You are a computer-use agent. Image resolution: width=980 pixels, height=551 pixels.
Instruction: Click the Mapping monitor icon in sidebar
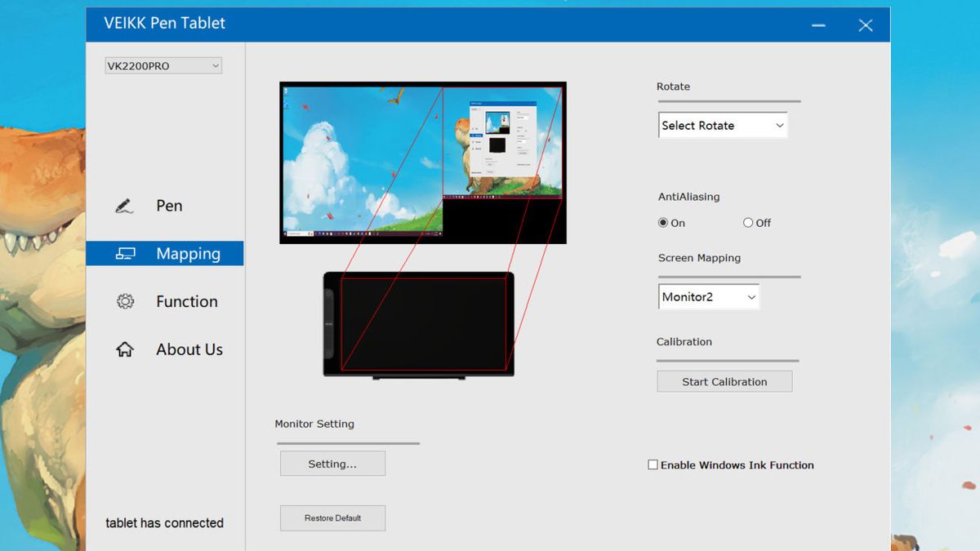click(125, 253)
